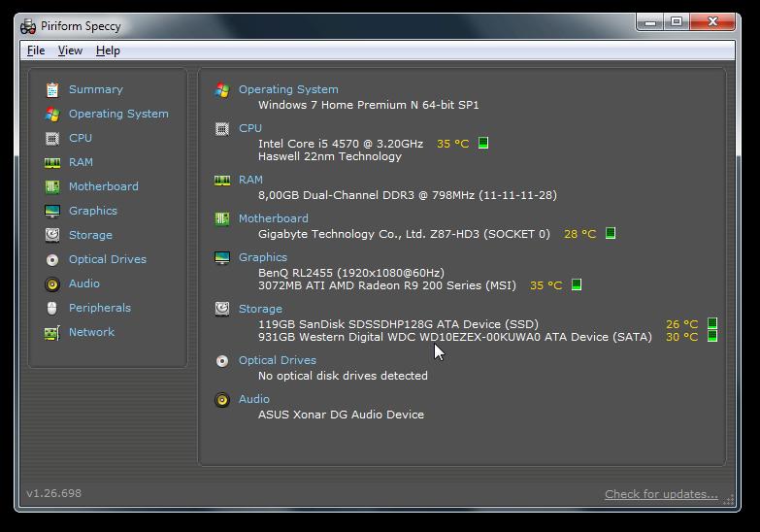The height and width of the screenshot is (532, 760).
Task: Click the CPU temperature green indicator icon
Action: click(483, 143)
